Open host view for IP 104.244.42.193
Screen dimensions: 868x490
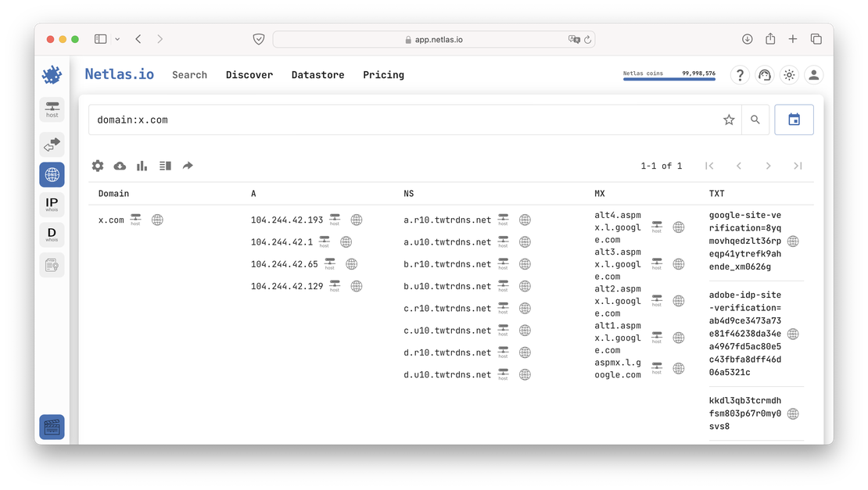(334, 220)
